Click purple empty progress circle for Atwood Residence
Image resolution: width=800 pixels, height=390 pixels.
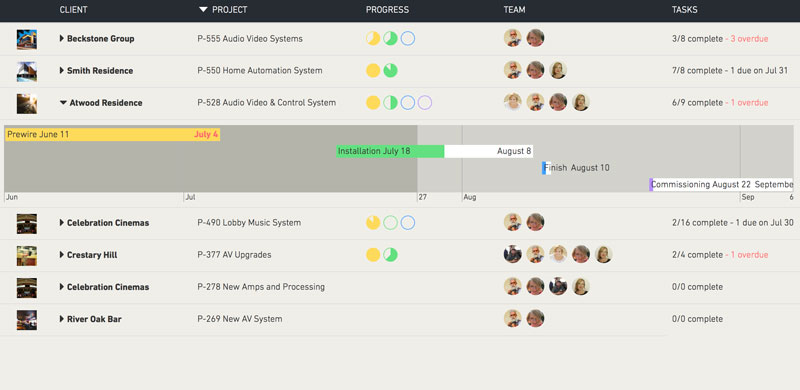click(x=425, y=103)
